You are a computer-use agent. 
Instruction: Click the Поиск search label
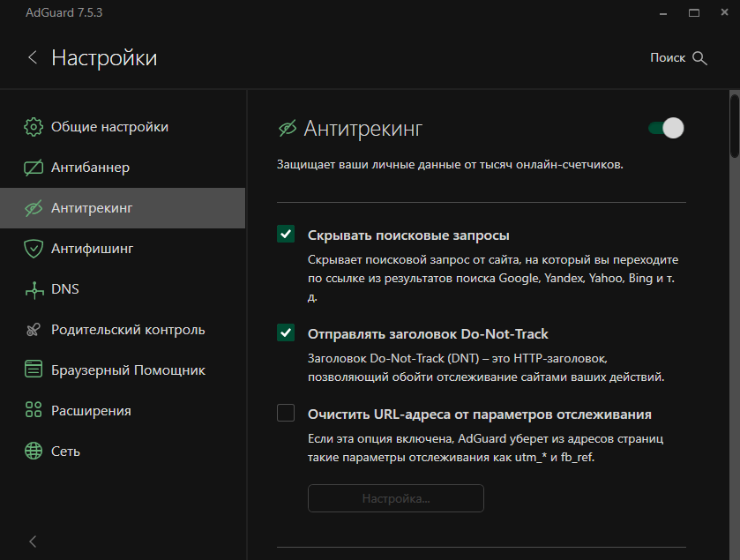(x=668, y=58)
